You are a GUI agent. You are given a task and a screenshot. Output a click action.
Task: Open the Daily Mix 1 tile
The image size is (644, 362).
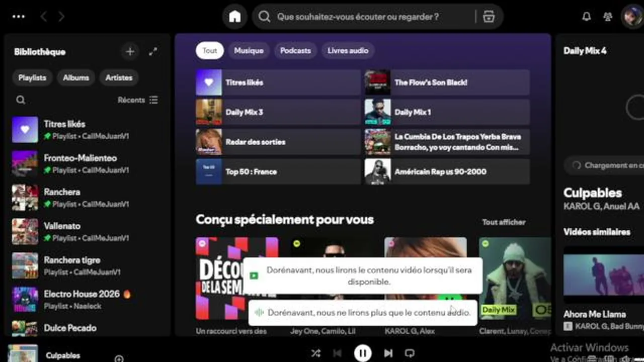(x=447, y=112)
